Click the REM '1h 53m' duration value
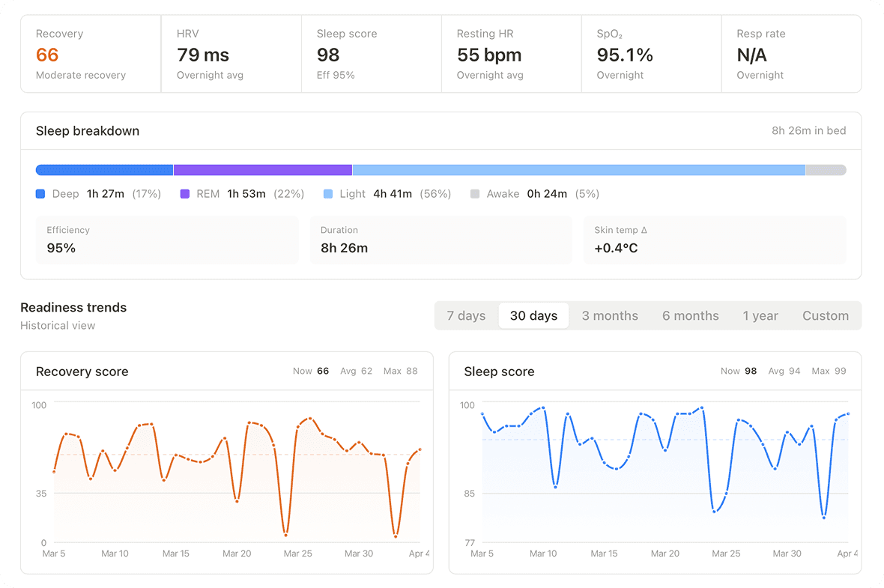Viewport: 884px width, 588px height. [x=246, y=194]
